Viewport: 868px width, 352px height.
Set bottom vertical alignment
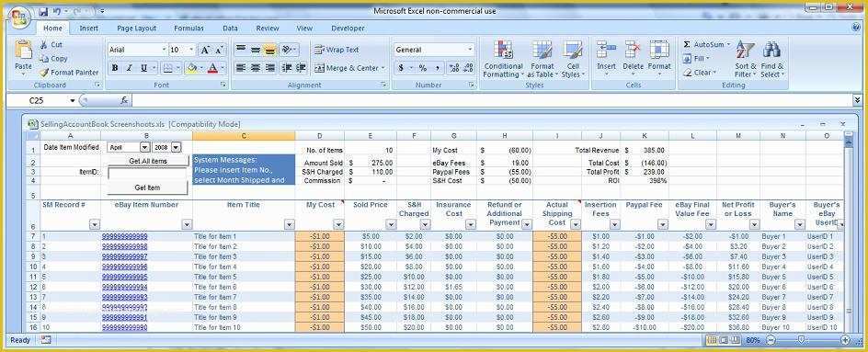(269, 50)
